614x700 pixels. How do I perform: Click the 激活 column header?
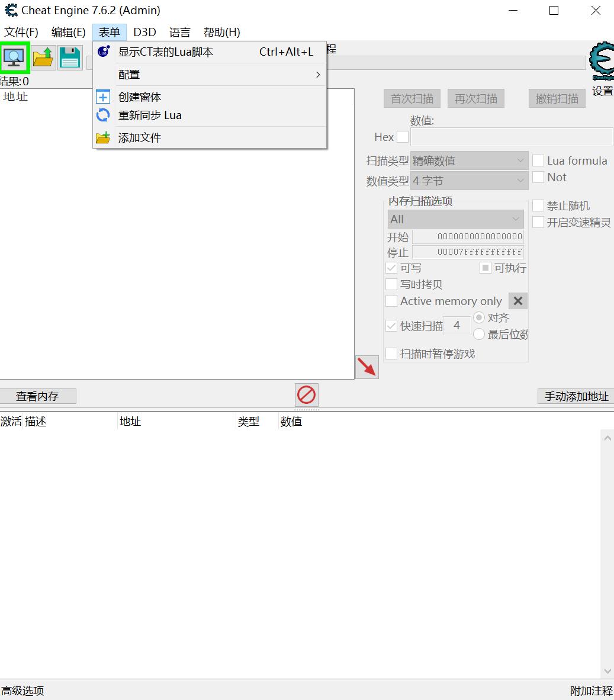click(11, 422)
